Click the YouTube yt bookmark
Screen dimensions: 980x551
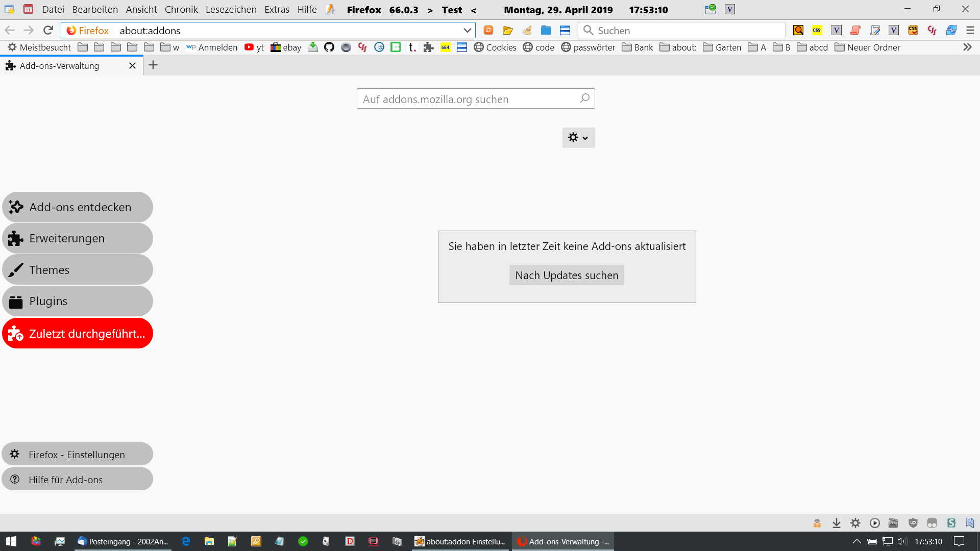254,47
